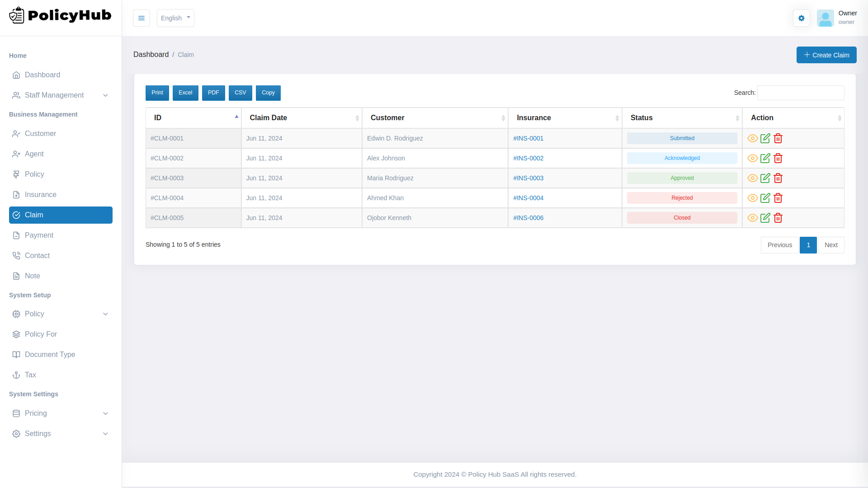Image resolution: width=868 pixels, height=488 pixels.
Task: Sort table by Claim Date column
Action: [268, 117]
